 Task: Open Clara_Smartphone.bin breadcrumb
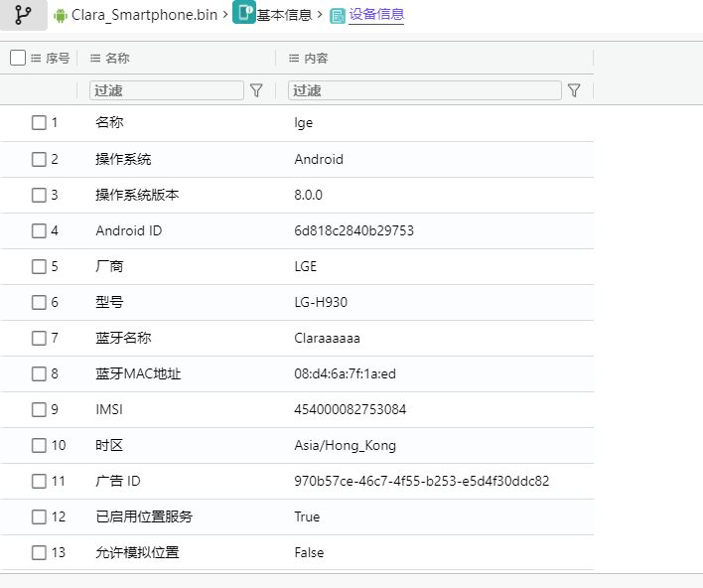coord(144,15)
